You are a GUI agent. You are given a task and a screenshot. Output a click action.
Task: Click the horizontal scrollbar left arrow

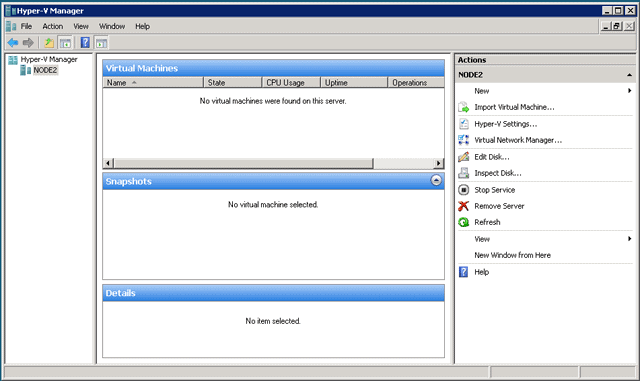108,163
